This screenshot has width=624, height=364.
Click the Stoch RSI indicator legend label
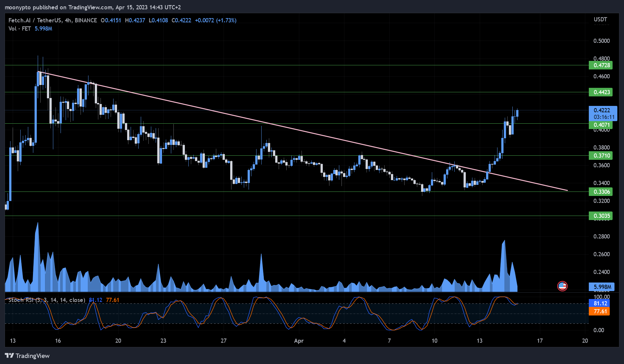47,300
